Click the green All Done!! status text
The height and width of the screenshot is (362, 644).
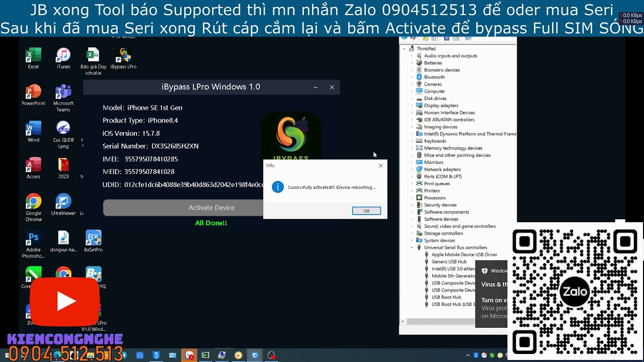[211, 223]
